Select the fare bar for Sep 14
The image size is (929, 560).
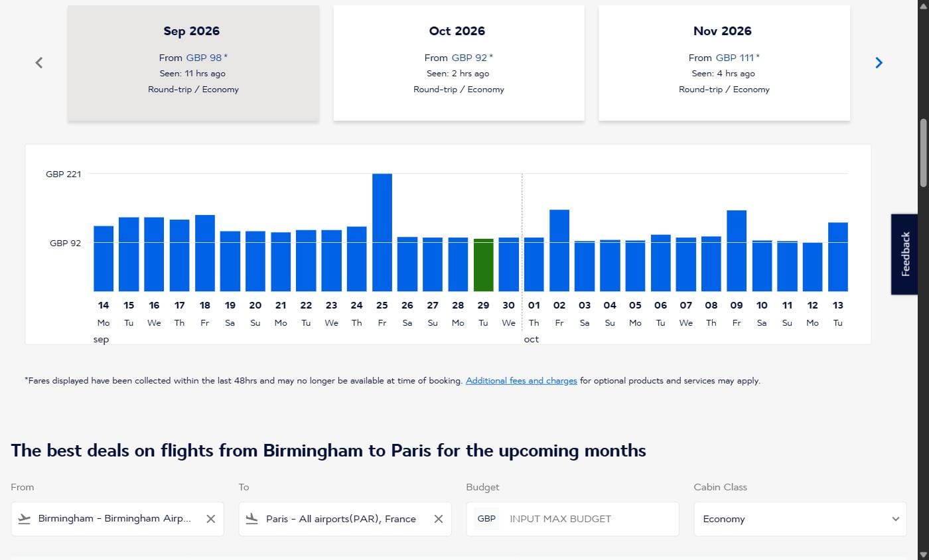tap(104, 259)
